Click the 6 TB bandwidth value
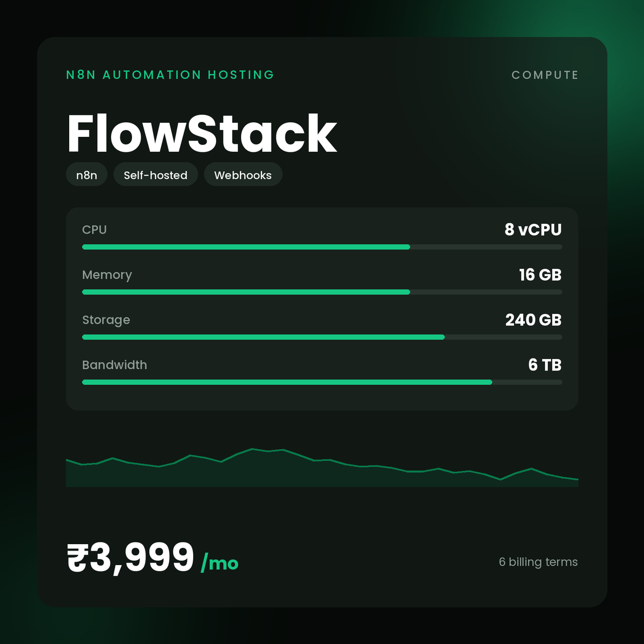 pyautogui.click(x=545, y=365)
